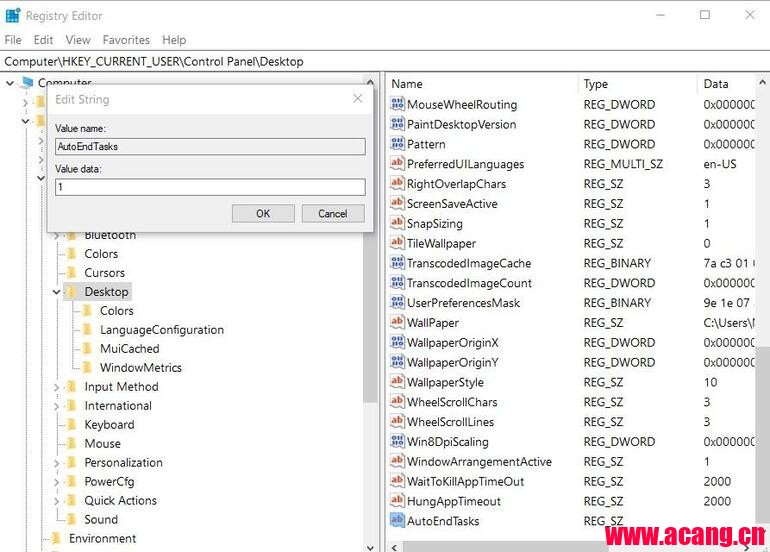This screenshot has width=770, height=552.
Task: Expand the Input Method key
Action: [56, 387]
